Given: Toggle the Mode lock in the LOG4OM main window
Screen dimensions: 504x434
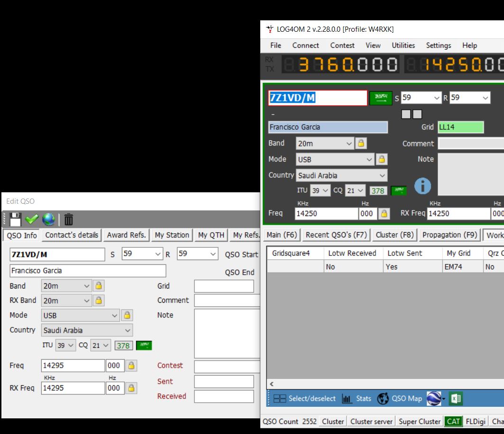Looking at the screenshot, I should tap(382, 159).
